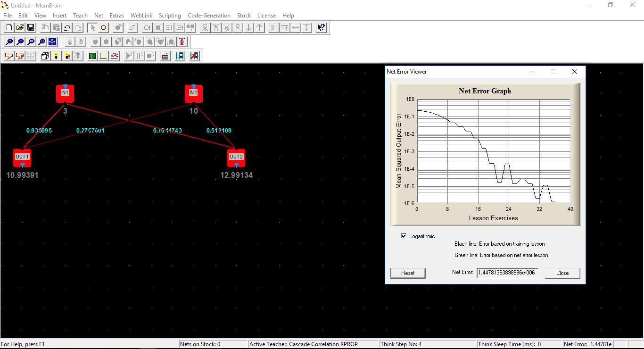Click the Net Error value field
Image resolution: width=644 pixels, height=349 pixels.
[507, 273]
